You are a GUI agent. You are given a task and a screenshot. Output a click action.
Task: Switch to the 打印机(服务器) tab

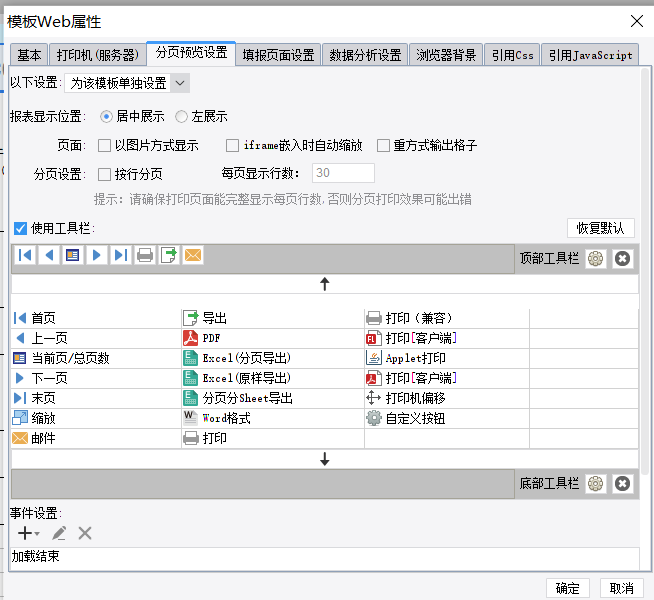pos(98,55)
